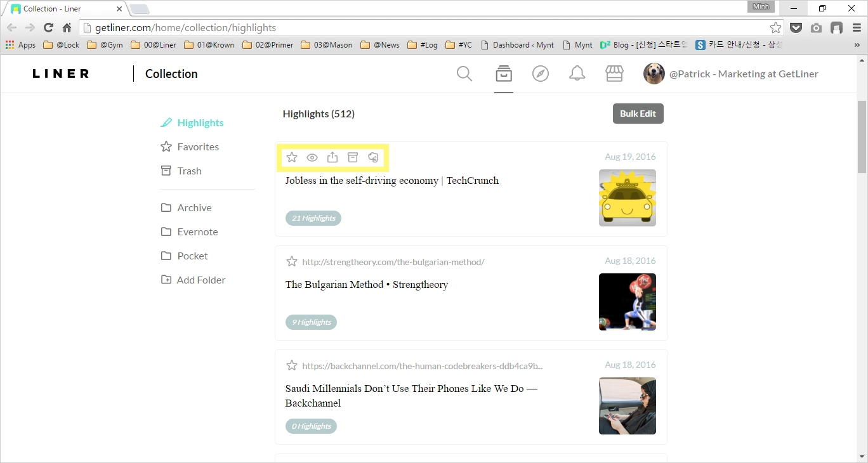Check notifications via the bell icon

[x=577, y=74]
